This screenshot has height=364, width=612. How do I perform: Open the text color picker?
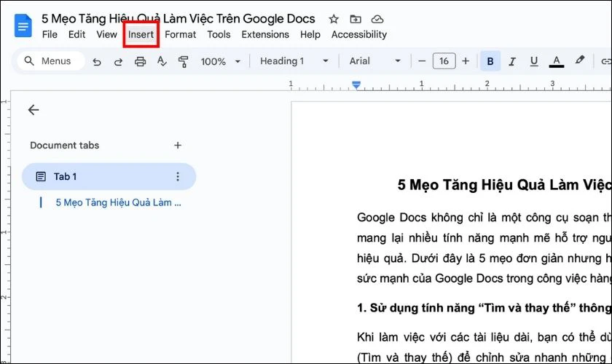556,61
